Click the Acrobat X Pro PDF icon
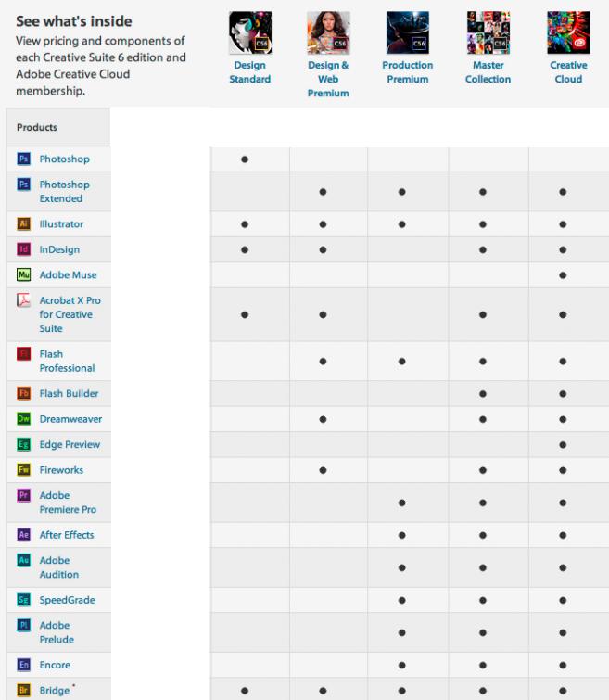 tap(24, 301)
